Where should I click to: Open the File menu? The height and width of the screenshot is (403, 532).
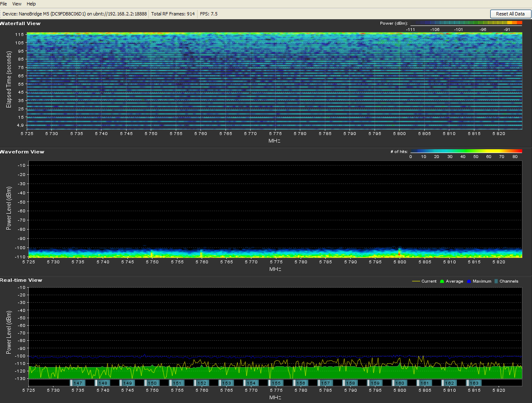pos(3,4)
